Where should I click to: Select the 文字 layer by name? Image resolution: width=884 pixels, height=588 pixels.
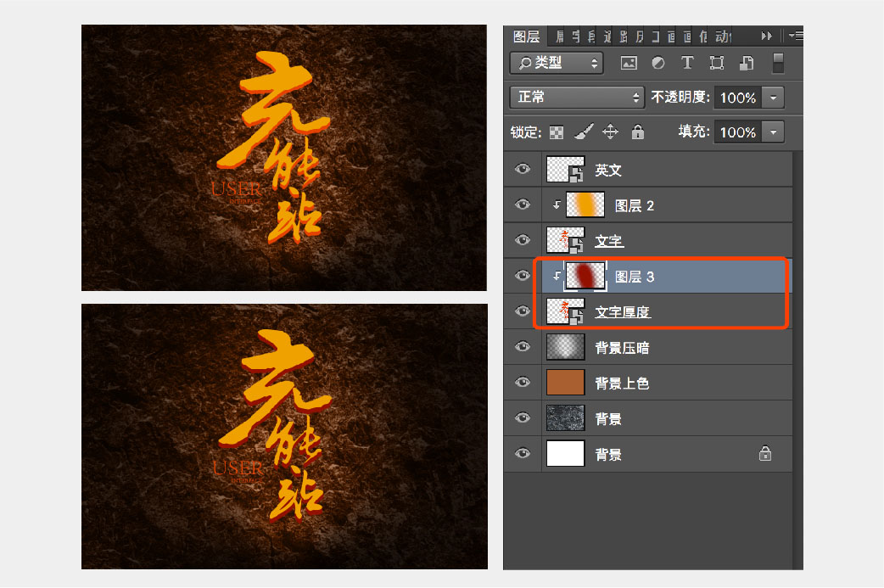pos(609,240)
